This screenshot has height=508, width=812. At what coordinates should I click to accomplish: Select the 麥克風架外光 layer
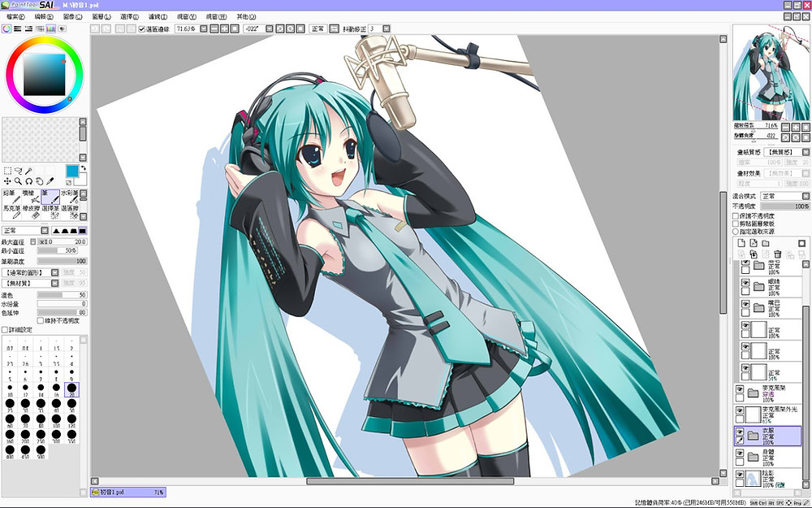pyautogui.click(x=767, y=415)
